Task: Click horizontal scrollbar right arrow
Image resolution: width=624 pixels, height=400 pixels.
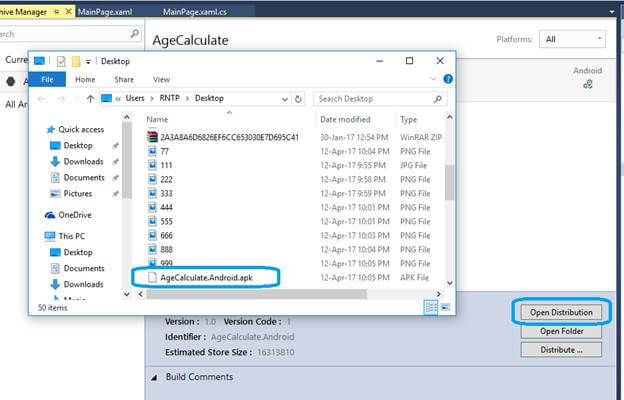Action: pyautogui.click(x=439, y=294)
